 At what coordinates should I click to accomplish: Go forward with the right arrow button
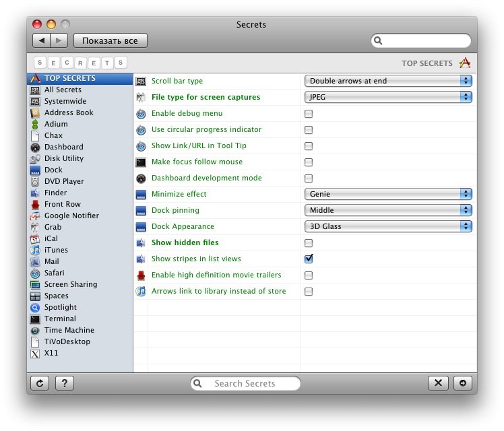(x=59, y=40)
